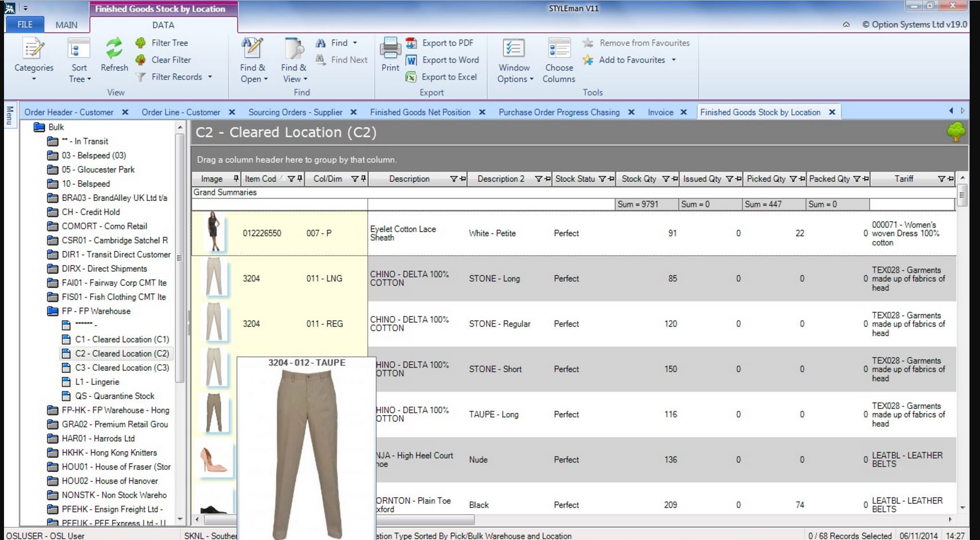Pin the Stock Qty column
This screenshot has width=980, height=540.
(x=675, y=179)
